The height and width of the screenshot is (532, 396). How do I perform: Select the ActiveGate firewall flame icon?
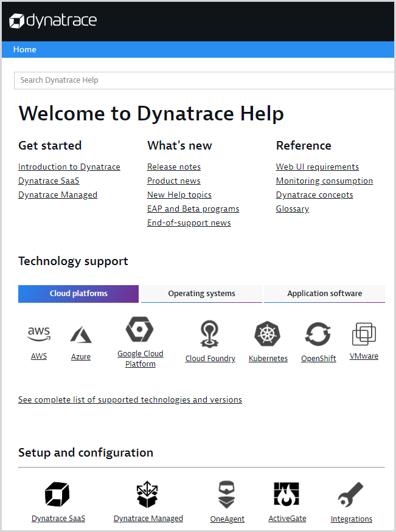287,494
